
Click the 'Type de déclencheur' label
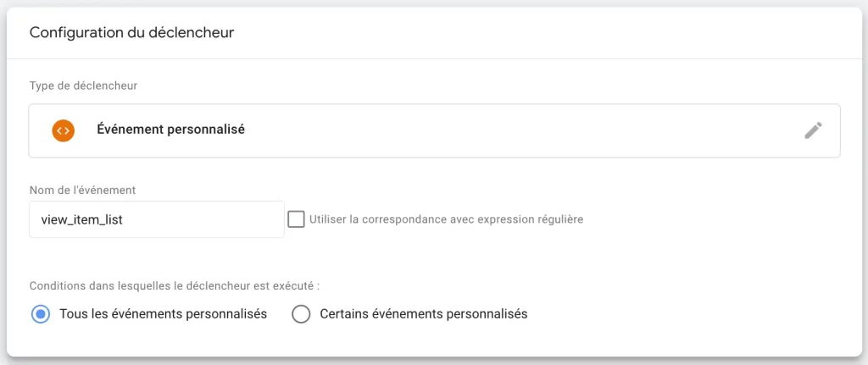tap(84, 86)
